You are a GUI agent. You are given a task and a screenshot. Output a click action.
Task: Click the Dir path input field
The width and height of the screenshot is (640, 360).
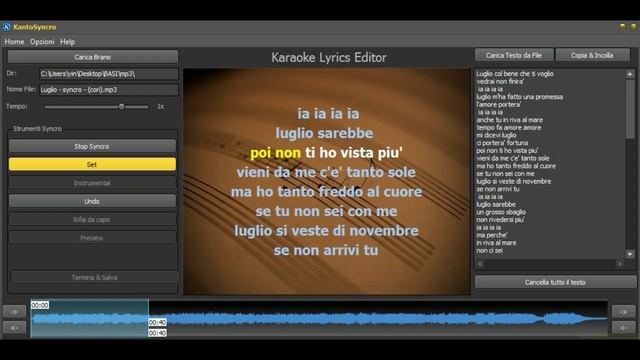pyautogui.click(x=109, y=74)
